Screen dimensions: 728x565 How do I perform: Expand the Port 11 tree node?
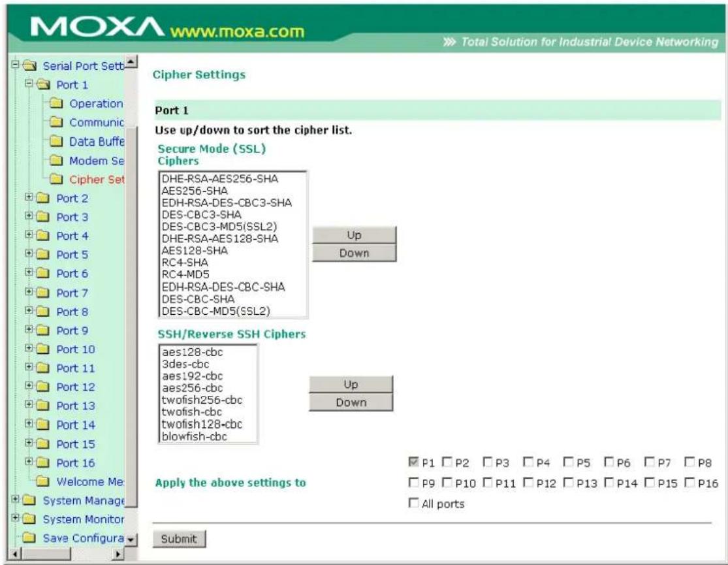[29, 366]
